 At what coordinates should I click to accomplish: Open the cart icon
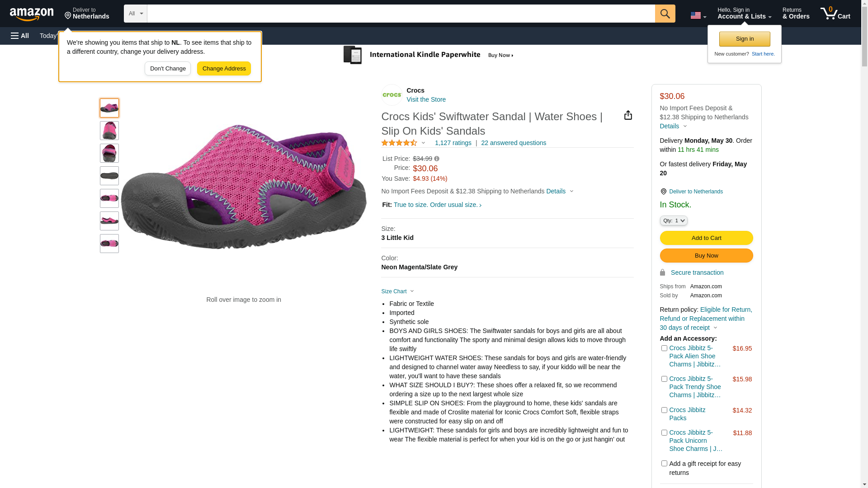point(835,14)
